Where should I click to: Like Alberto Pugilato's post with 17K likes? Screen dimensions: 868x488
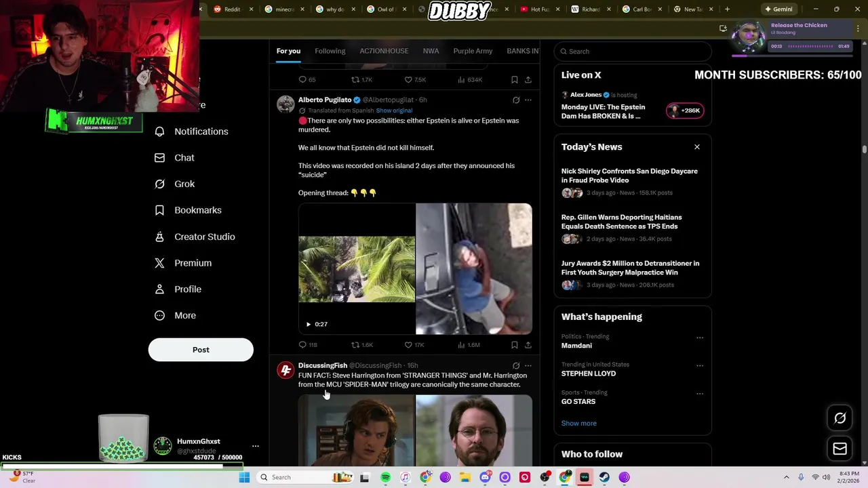[414, 345]
